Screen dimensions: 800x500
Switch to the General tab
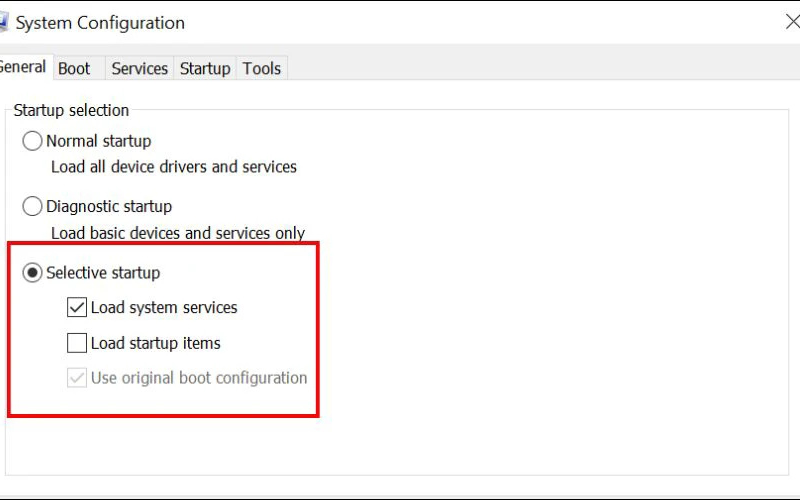(x=22, y=67)
